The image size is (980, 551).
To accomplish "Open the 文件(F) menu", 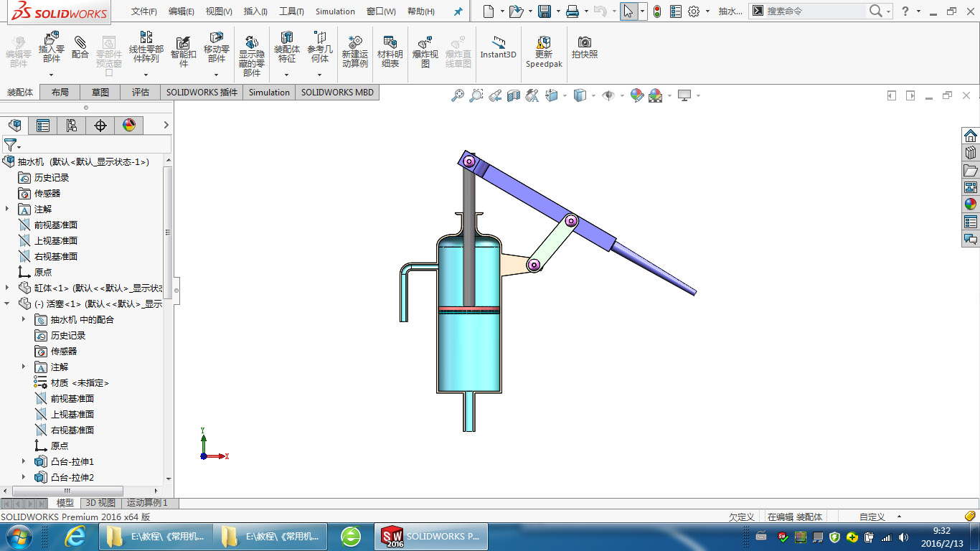I will coord(144,11).
